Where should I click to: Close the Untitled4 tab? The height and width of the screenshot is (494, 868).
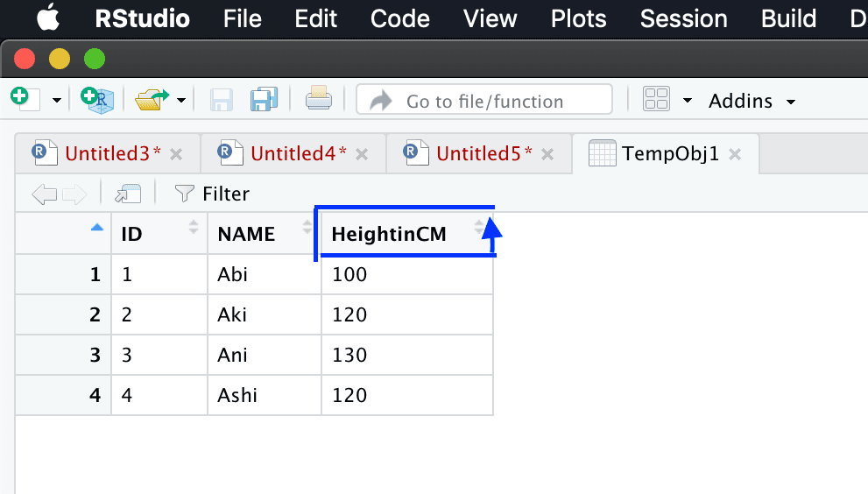[362, 154]
